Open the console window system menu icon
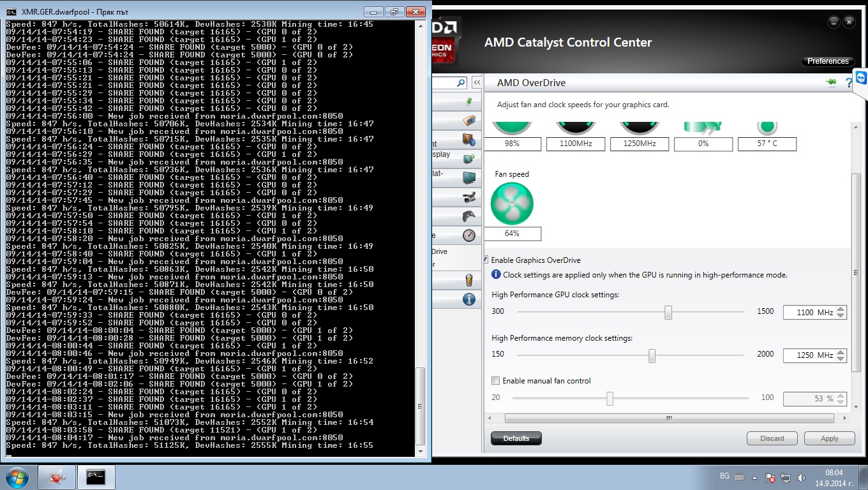The image size is (868, 490). tap(11, 11)
